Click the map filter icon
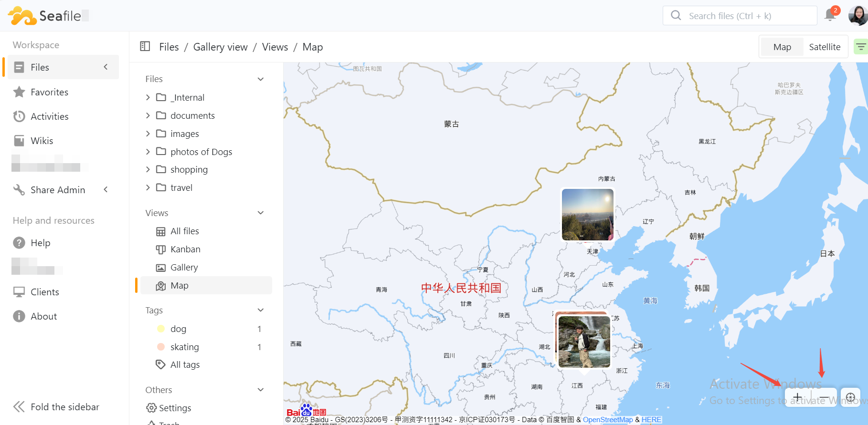 click(x=860, y=47)
